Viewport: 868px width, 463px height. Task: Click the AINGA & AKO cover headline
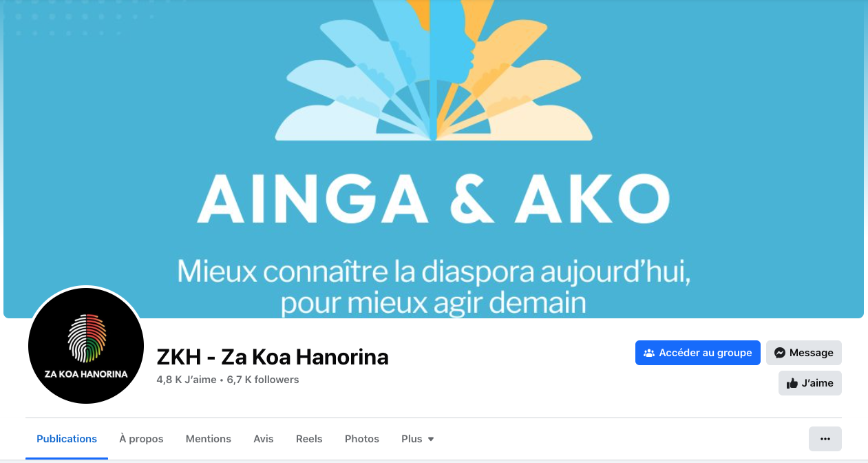(x=434, y=198)
